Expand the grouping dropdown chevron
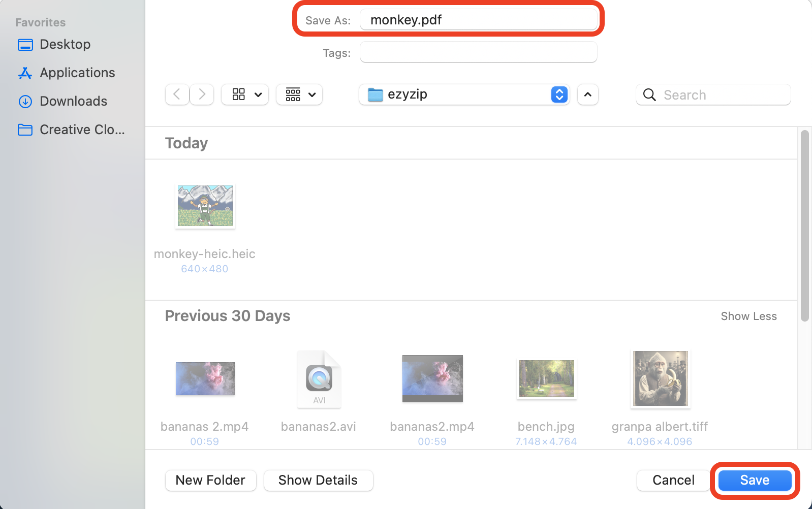 click(x=313, y=94)
